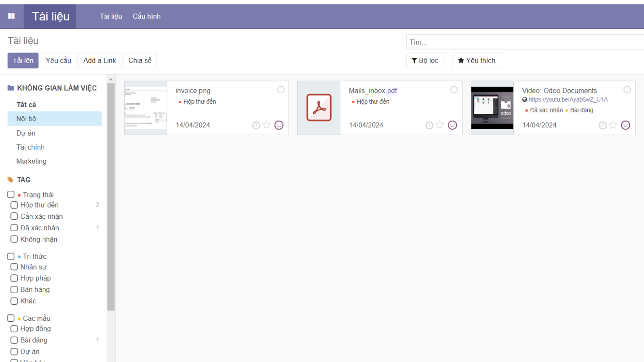Select the Tài chính workspace
The height and width of the screenshot is (362, 644).
click(31, 147)
